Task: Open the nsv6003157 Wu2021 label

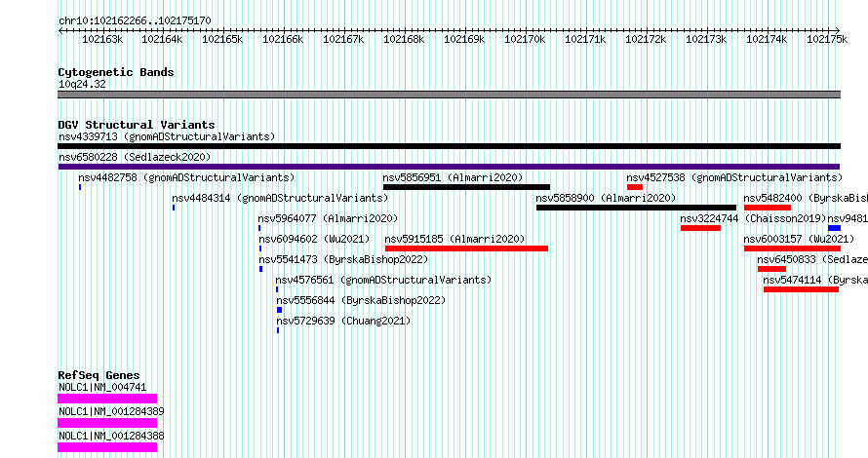Action: 799,239
